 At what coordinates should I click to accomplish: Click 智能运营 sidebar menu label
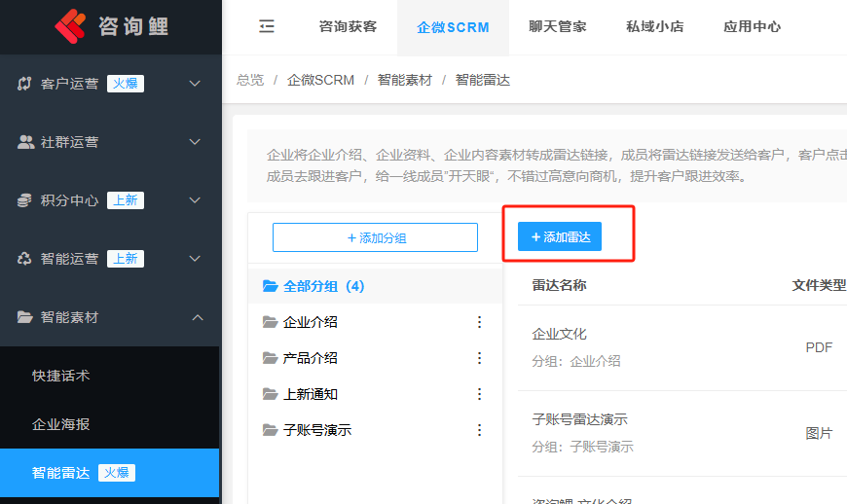tap(70, 259)
